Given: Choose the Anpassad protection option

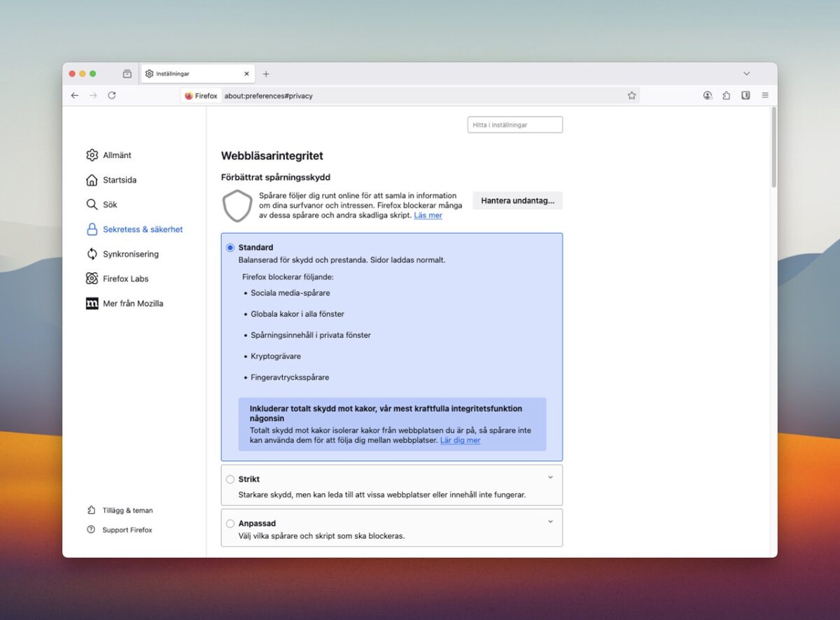Looking at the screenshot, I should point(230,523).
